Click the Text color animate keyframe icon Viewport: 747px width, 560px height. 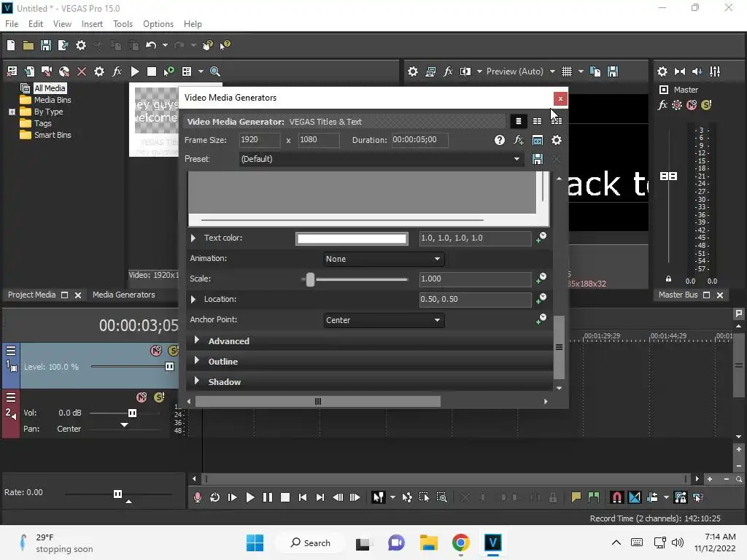coord(541,237)
